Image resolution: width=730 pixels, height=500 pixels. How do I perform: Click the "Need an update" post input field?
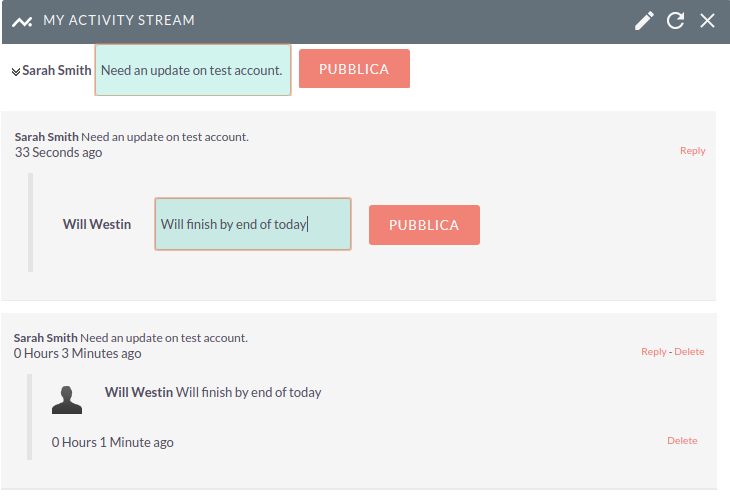193,70
